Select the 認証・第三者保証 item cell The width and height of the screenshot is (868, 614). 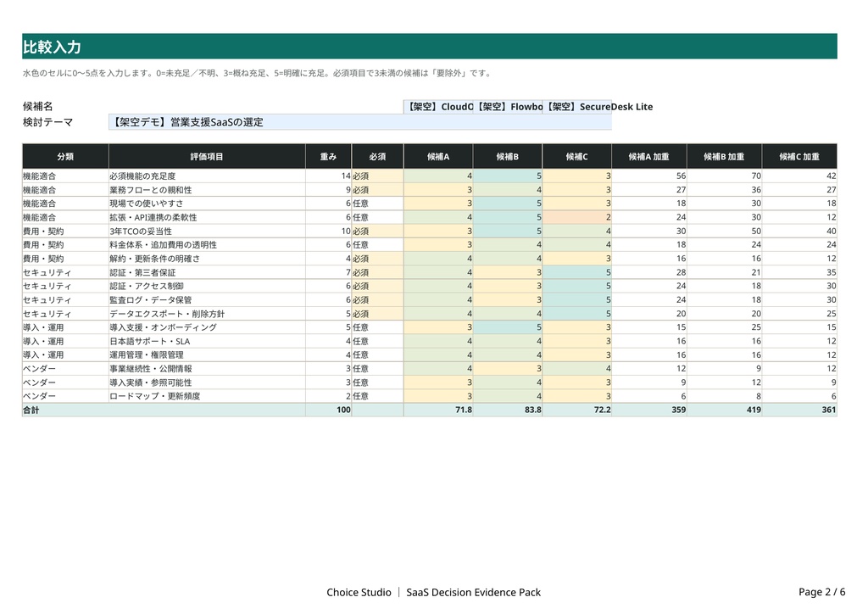tap(207, 272)
